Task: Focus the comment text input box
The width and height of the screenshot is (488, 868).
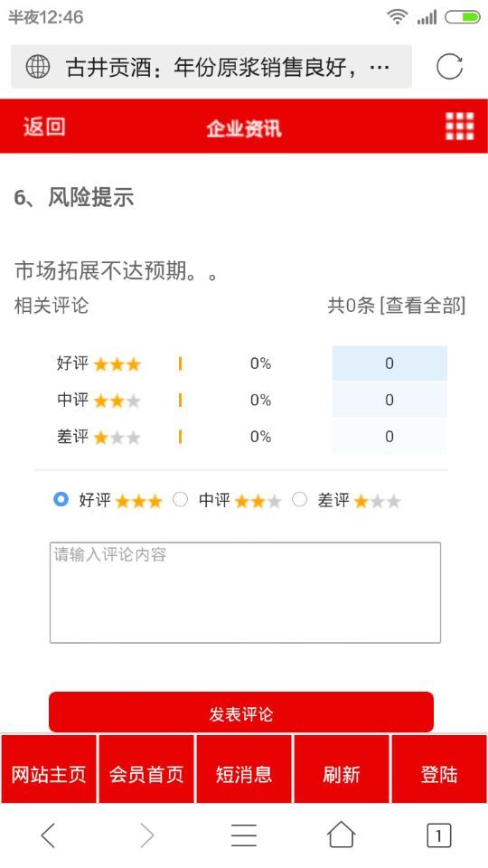Action: (245, 592)
